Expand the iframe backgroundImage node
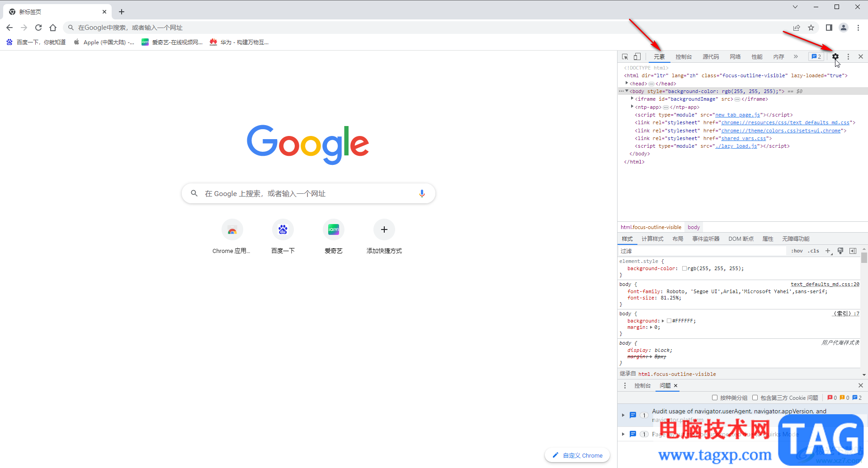 (632, 99)
